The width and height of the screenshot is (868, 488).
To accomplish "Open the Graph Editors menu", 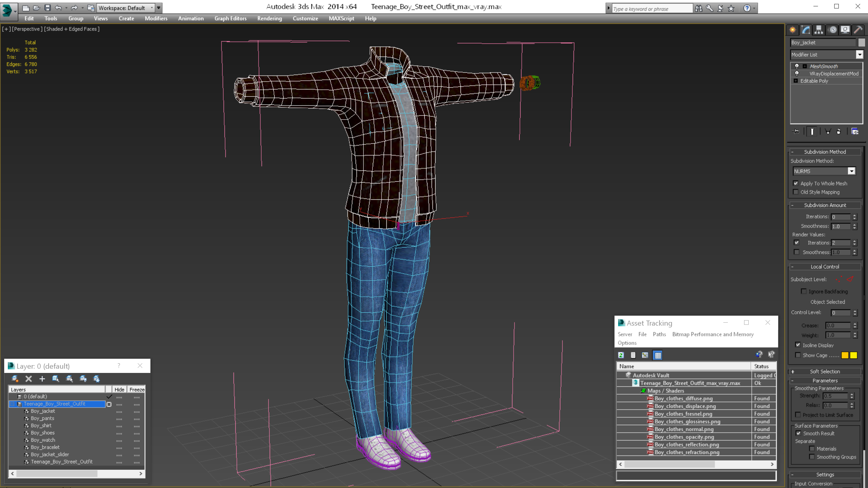I will 231,18.
